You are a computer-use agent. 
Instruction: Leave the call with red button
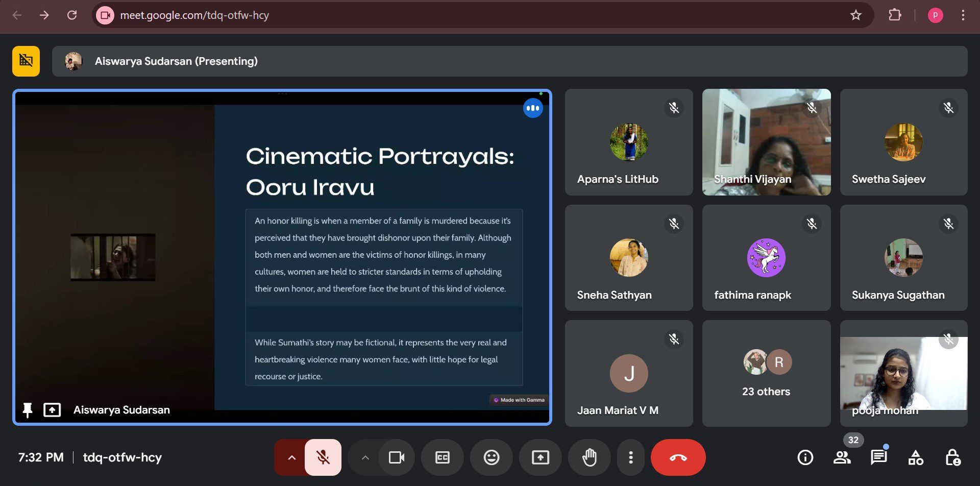(678, 457)
